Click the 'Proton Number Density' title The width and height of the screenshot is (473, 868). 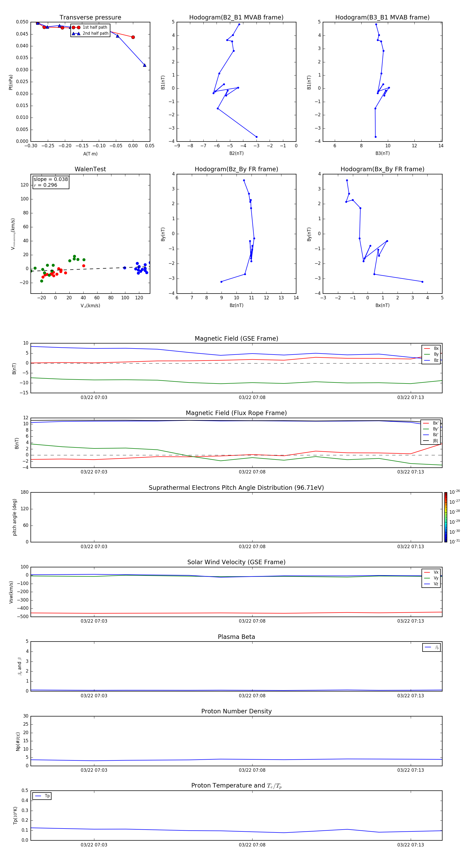coord(236,711)
